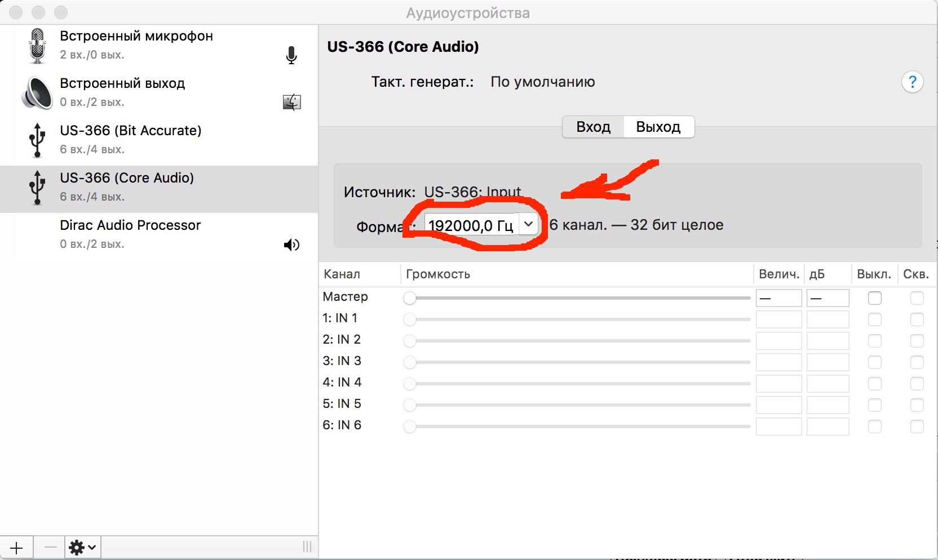The image size is (938, 560).
Task: Click the default input microphone indicator icon
Action: pos(291,55)
